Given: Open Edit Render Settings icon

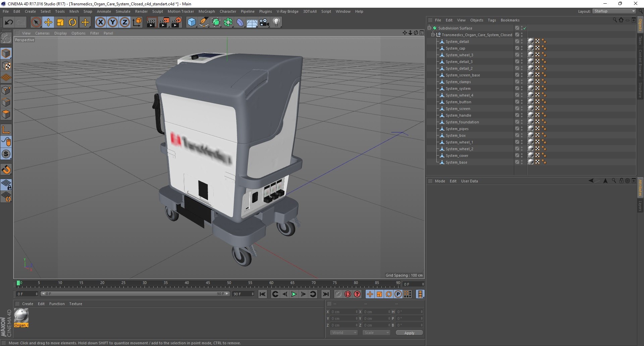Looking at the screenshot, I should (x=176, y=22).
